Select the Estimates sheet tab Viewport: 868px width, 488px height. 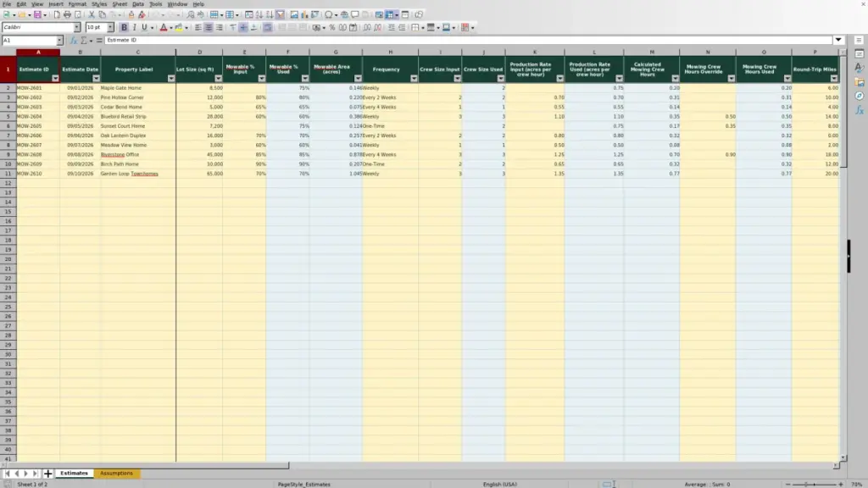pyautogui.click(x=74, y=473)
